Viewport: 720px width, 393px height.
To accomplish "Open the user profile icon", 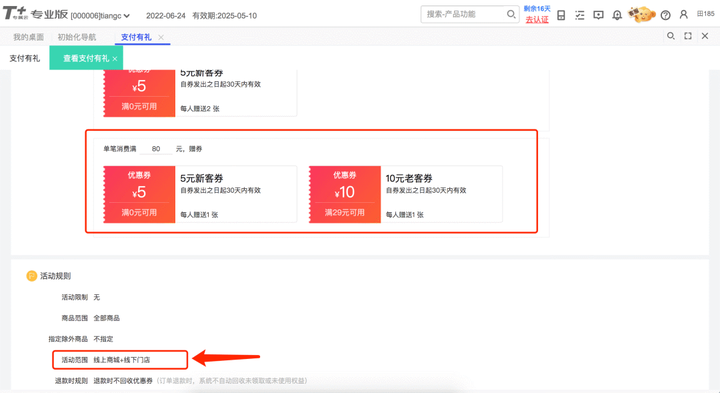I will pyautogui.click(x=684, y=15).
